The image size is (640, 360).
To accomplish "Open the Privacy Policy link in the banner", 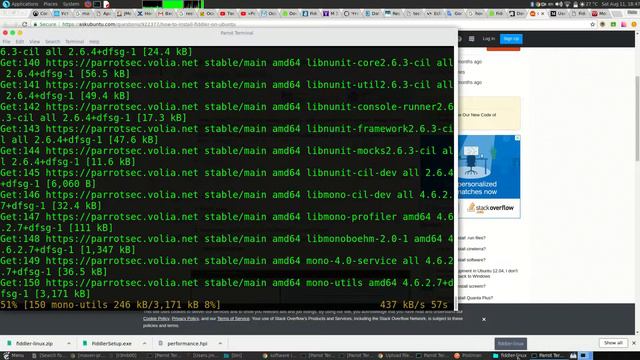I will coord(185,319).
